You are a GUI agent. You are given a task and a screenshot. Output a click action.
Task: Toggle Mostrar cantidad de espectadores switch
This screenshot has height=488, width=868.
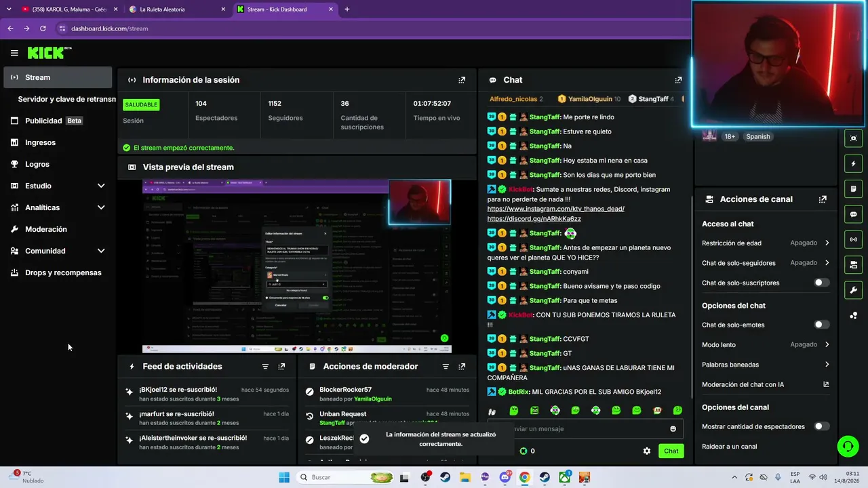(x=821, y=426)
